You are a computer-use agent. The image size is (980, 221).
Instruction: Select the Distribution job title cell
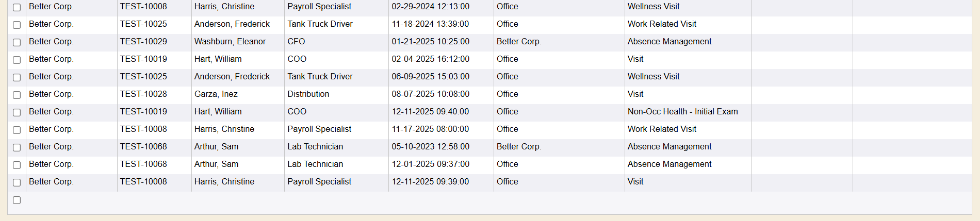(308, 94)
